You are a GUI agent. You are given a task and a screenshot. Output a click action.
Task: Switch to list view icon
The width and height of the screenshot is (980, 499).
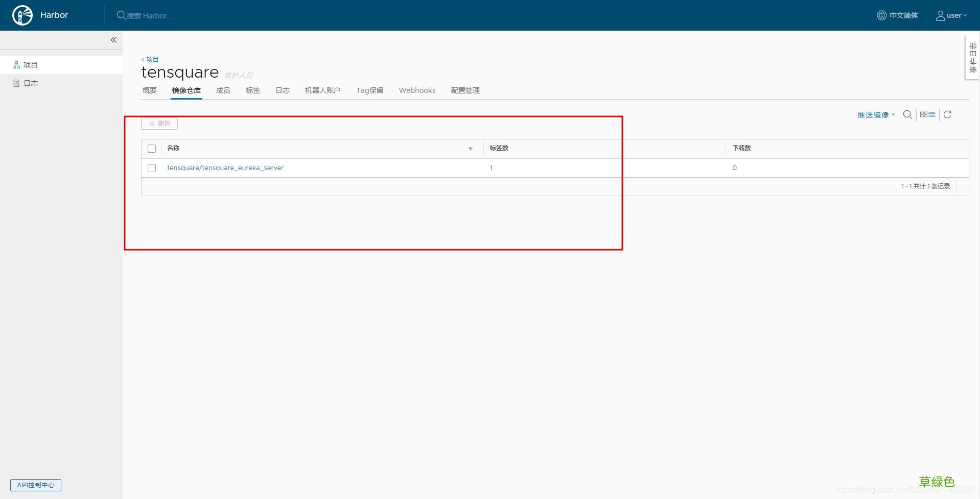tap(932, 114)
